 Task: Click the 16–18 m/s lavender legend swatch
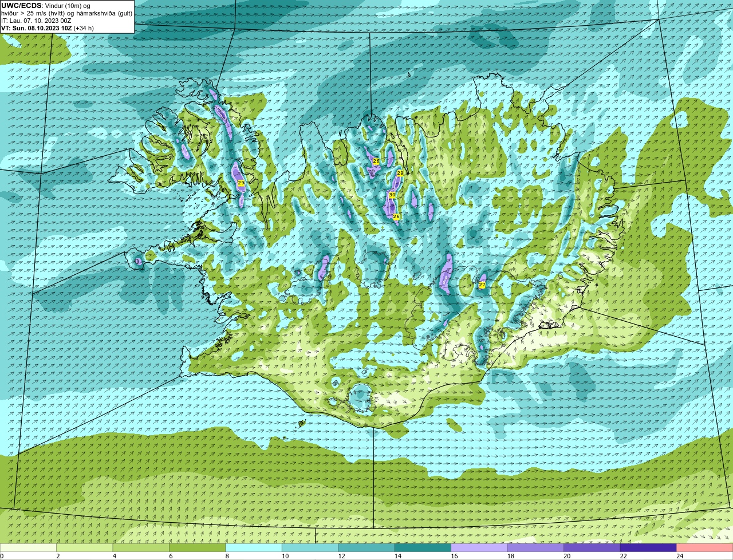coord(480,547)
